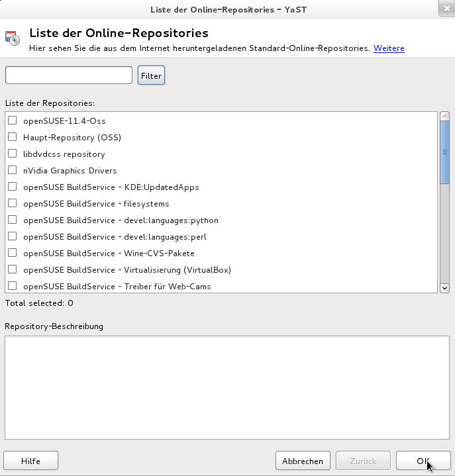Screen dimensions: 455x476
Task: Select 'Treiber für Web-Cams' row text
Action: click(168, 287)
